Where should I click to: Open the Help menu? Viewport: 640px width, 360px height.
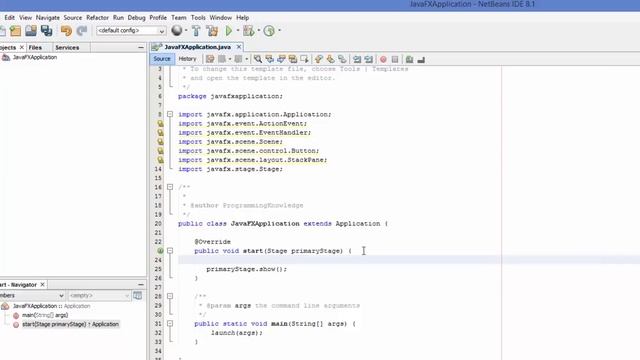click(x=242, y=18)
